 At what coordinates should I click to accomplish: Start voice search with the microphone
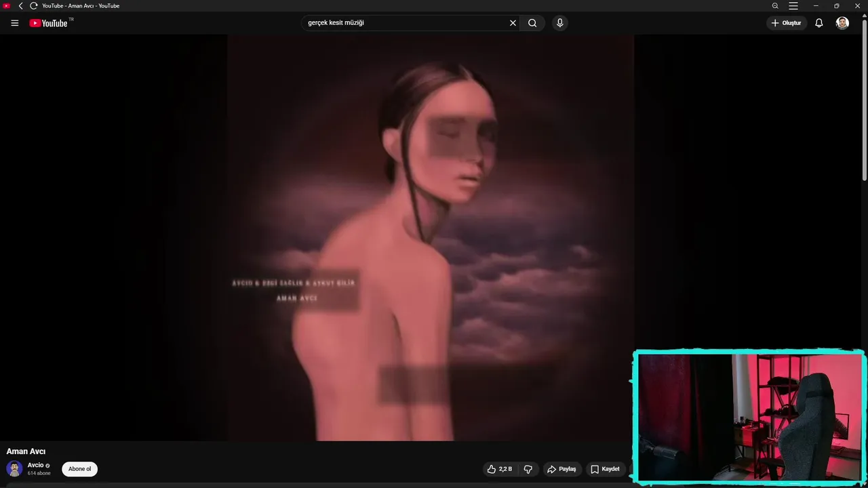point(559,23)
